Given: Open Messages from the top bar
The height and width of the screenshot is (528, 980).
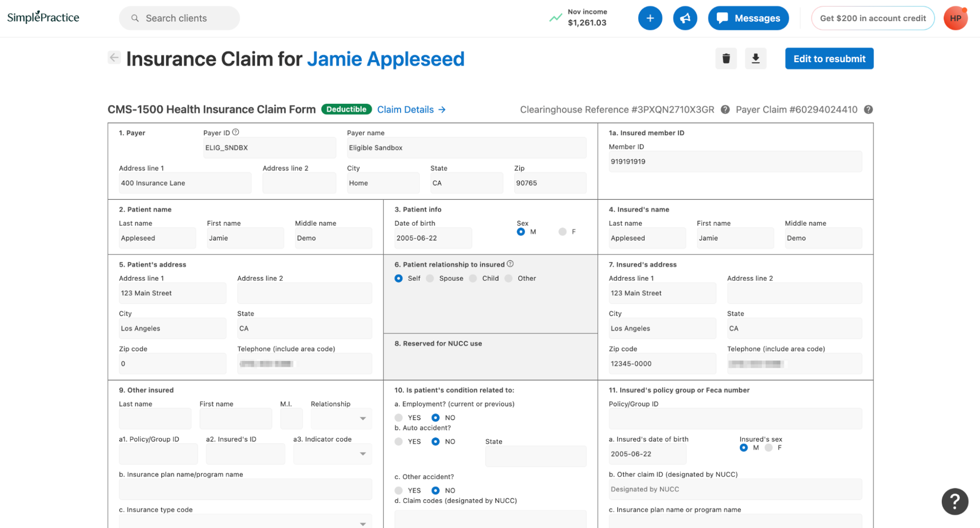Looking at the screenshot, I should [748, 18].
